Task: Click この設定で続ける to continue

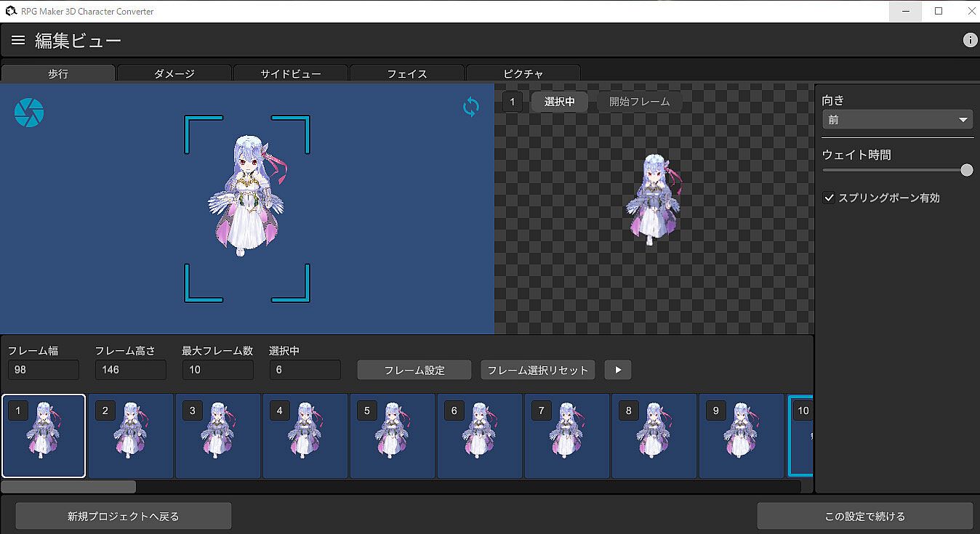Action: (864, 517)
